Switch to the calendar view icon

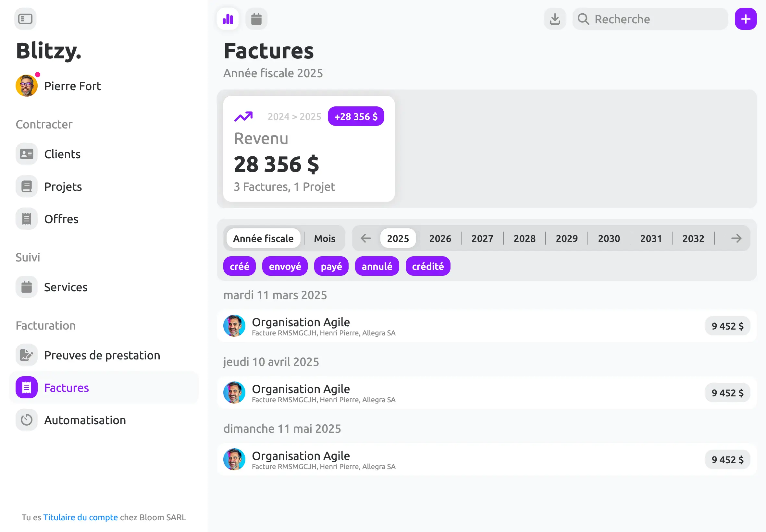coord(256,19)
